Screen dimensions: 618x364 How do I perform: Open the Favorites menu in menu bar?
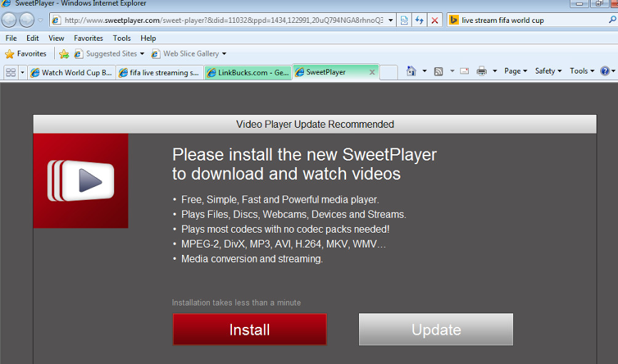pos(88,38)
